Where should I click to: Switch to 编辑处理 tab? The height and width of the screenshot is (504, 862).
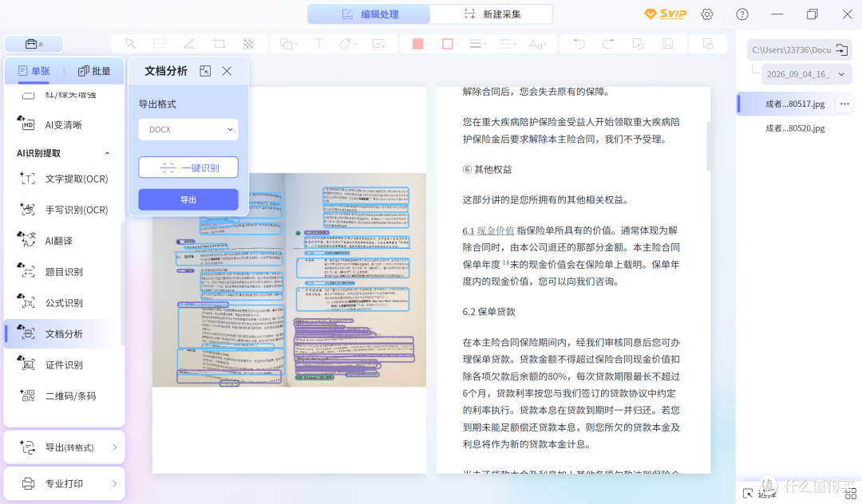(x=369, y=14)
